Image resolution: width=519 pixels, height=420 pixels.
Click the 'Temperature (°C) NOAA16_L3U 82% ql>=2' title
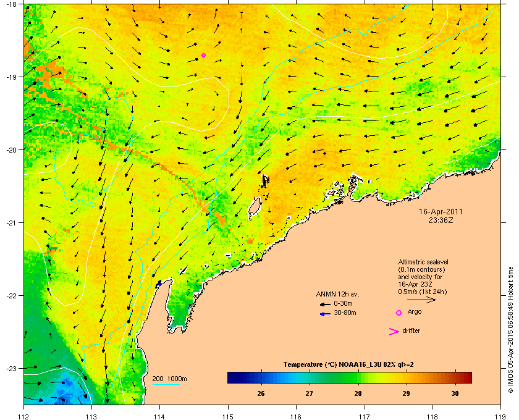click(x=348, y=365)
